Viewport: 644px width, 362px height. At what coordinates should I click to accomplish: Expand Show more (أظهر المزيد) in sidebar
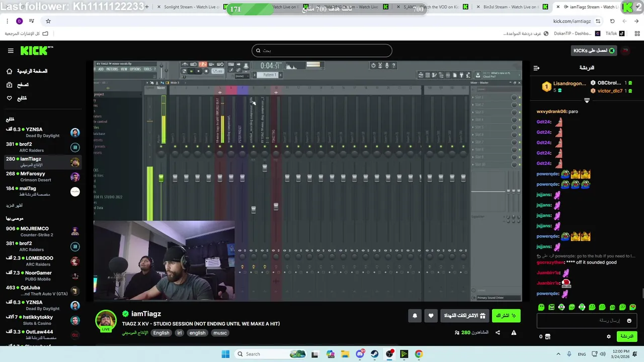click(14, 206)
